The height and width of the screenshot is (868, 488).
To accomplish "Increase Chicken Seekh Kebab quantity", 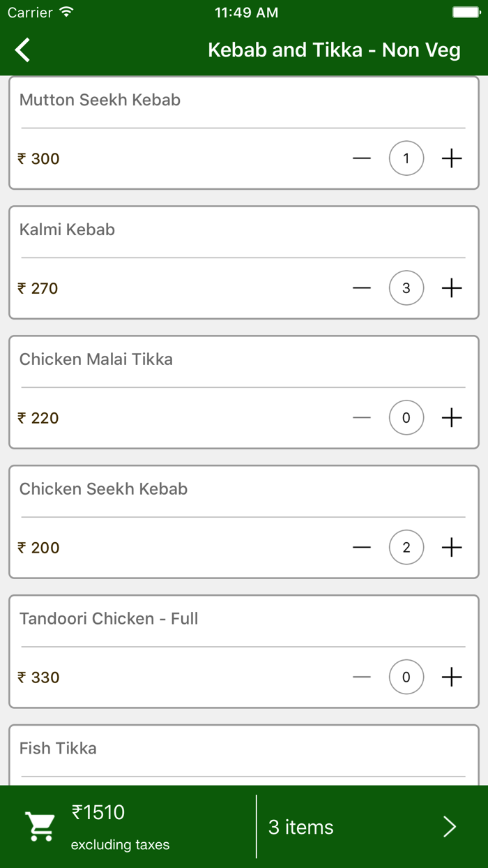I will pyautogui.click(x=452, y=548).
